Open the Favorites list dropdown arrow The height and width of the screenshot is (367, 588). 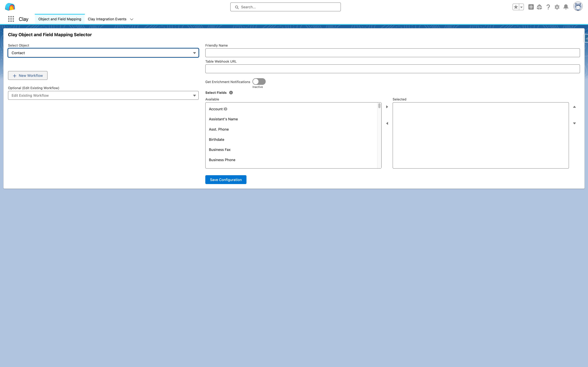[x=521, y=7]
